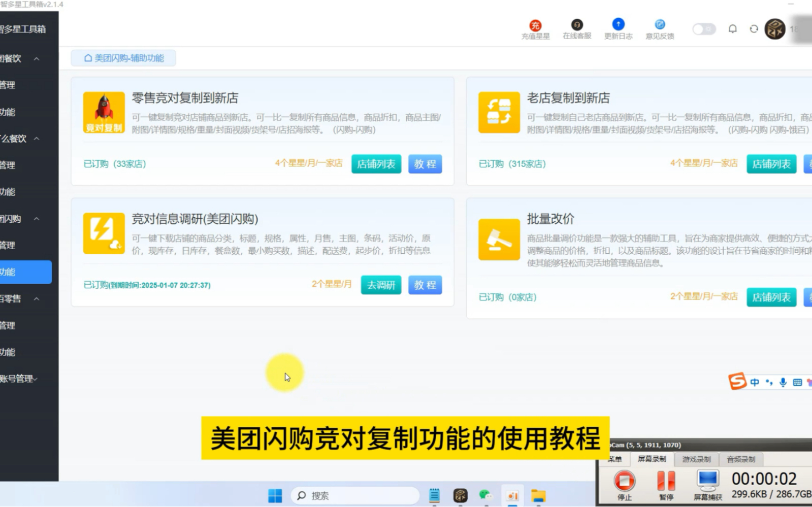Open WeChat from the taskbar
This screenshot has height=507, width=812.
pos(486,495)
